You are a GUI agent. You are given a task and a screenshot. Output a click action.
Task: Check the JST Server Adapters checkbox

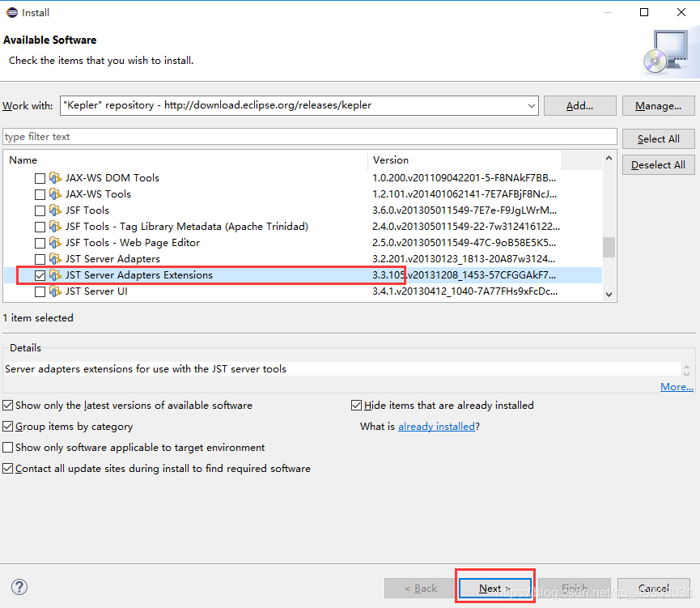coord(40,259)
